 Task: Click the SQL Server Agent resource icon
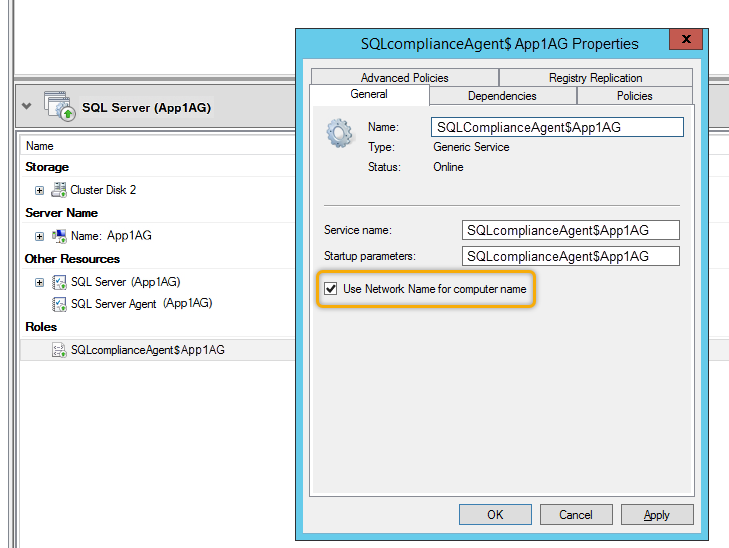point(59,304)
